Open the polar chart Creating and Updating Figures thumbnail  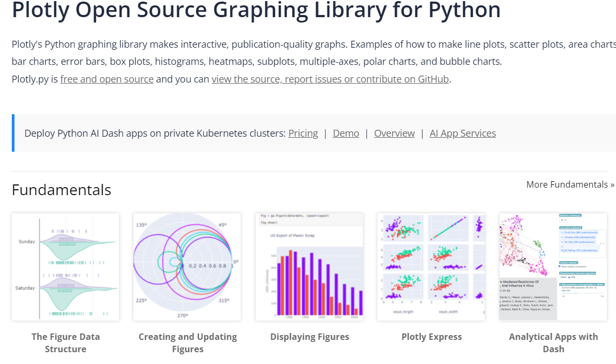coord(187,267)
